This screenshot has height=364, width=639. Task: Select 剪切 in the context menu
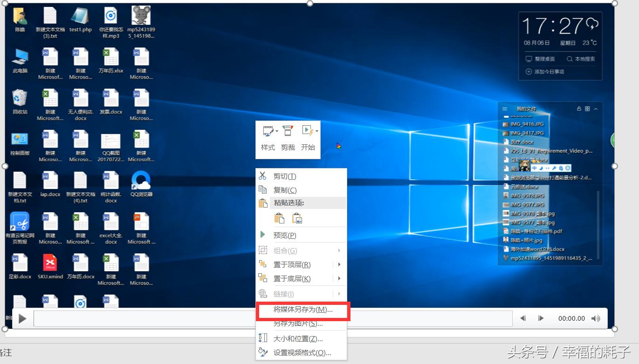click(x=284, y=176)
